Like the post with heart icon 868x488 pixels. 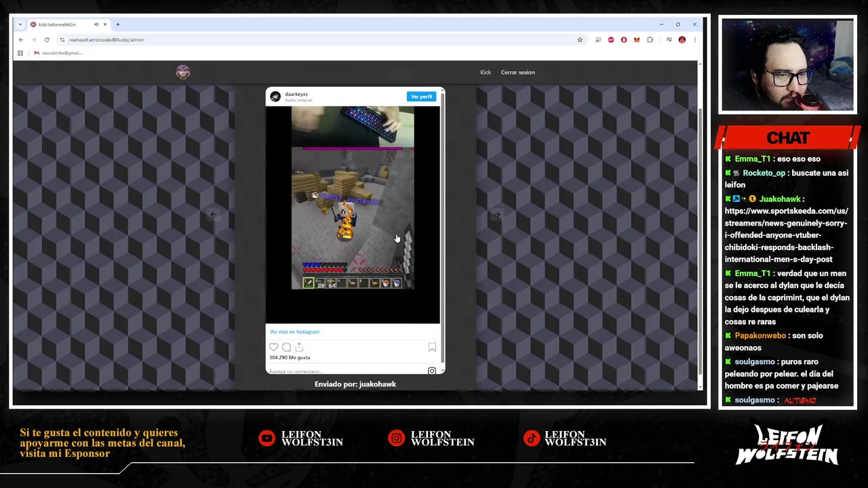tap(274, 347)
